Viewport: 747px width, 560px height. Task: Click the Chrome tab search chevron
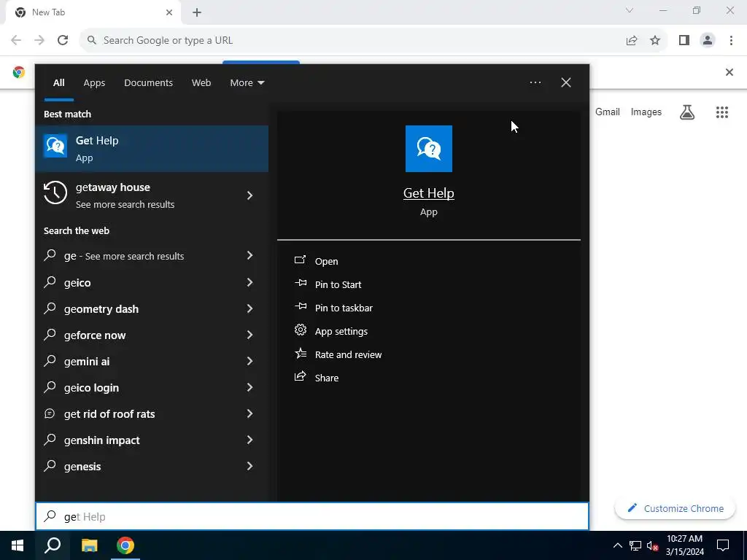pyautogui.click(x=630, y=10)
